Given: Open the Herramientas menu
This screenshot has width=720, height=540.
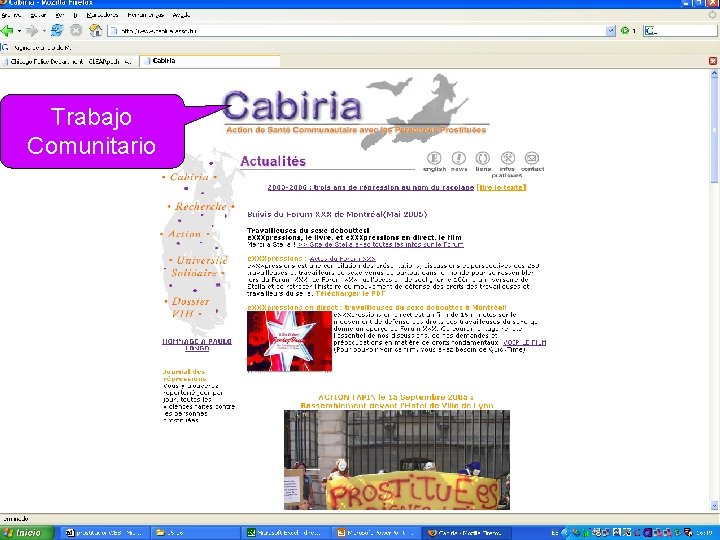Looking at the screenshot, I should [146, 15].
